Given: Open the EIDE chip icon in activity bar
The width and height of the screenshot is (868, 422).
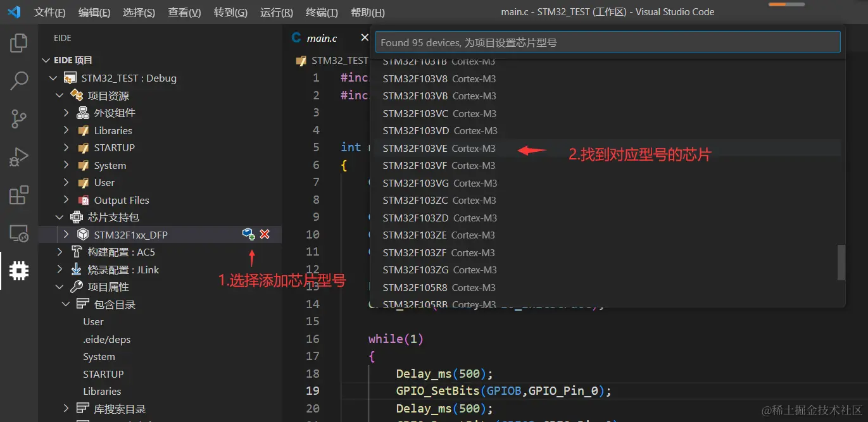Looking at the screenshot, I should click(19, 271).
